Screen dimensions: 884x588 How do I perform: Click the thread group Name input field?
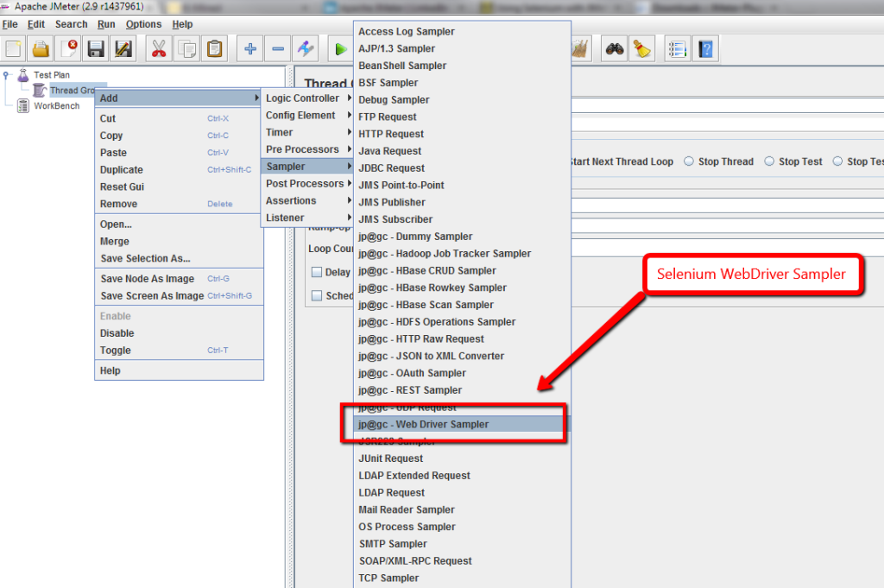pyautogui.click(x=727, y=105)
